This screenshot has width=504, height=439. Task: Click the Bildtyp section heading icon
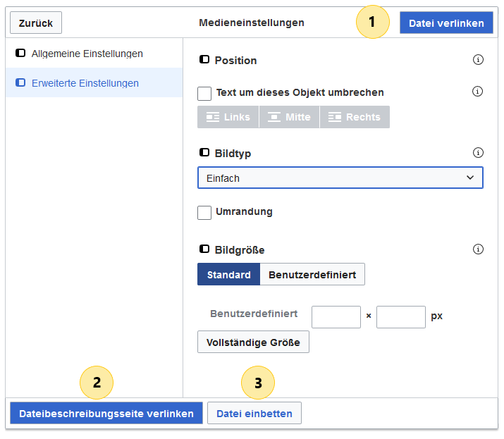[x=204, y=152]
